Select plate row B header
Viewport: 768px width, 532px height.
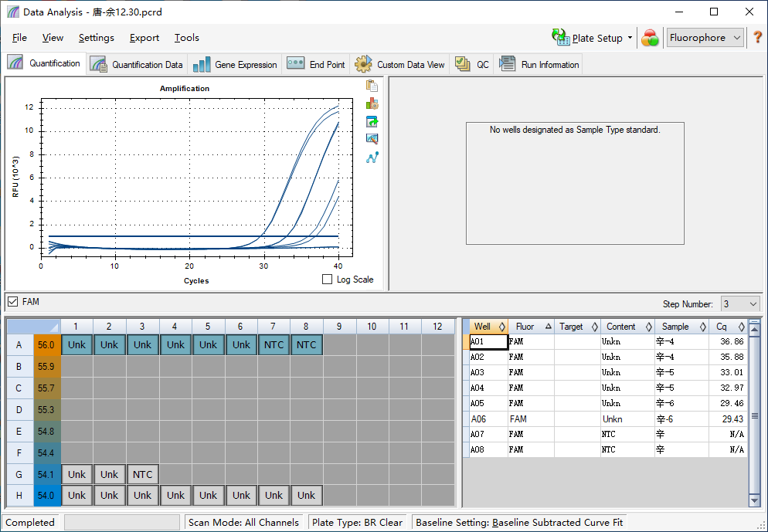pyautogui.click(x=19, y=367)
